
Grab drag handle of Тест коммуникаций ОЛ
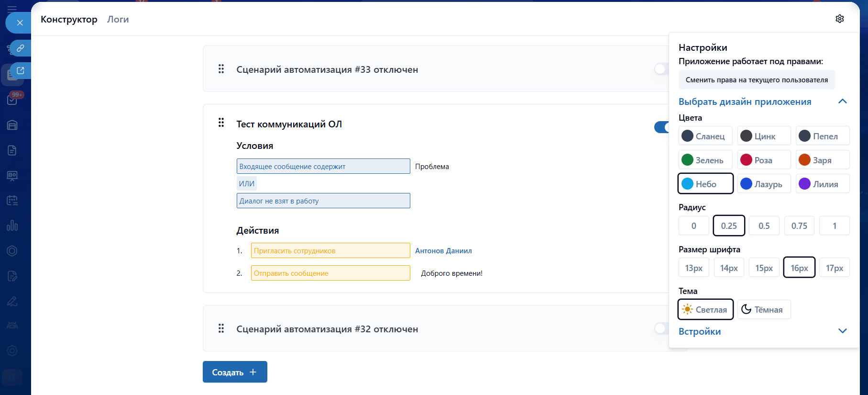click(x=221, y=123)
